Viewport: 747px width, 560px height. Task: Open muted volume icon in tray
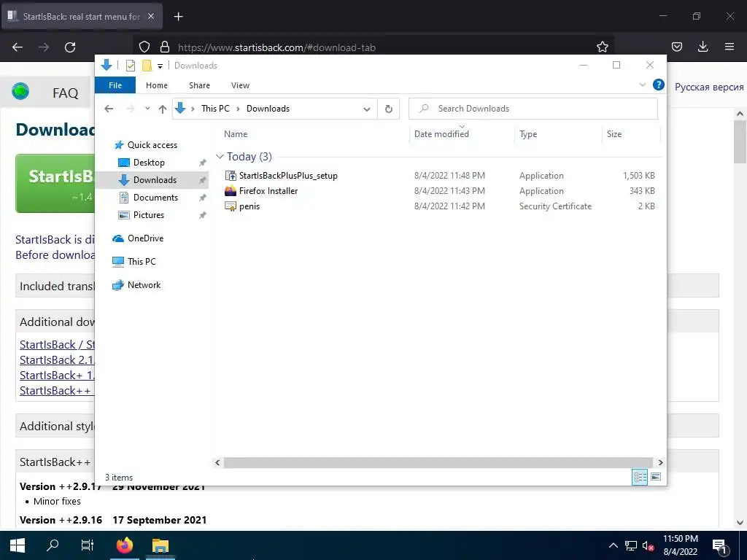tap(648, 546)
